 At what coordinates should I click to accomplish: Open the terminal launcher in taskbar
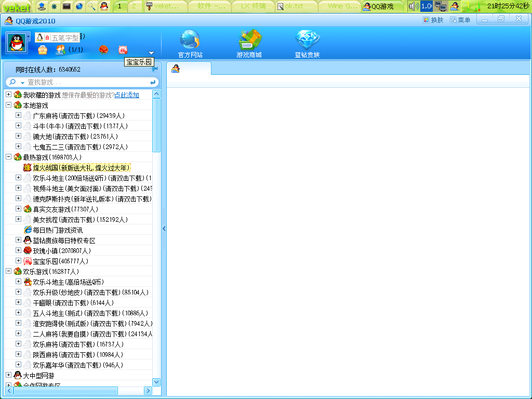click(66, 6)
